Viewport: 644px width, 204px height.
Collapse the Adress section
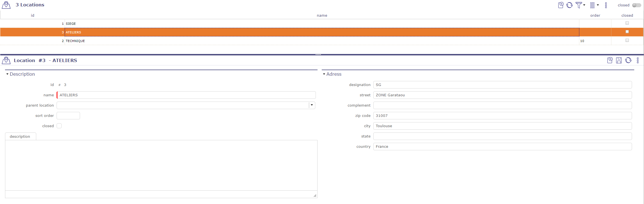click(x=324, y=74)
